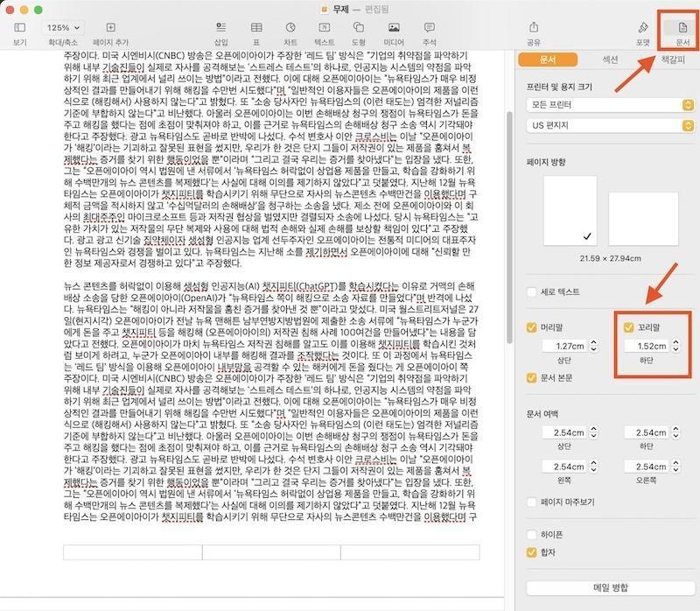Open the 삽입 insert icon
The image size is (700, 611).
pos(221,28)
